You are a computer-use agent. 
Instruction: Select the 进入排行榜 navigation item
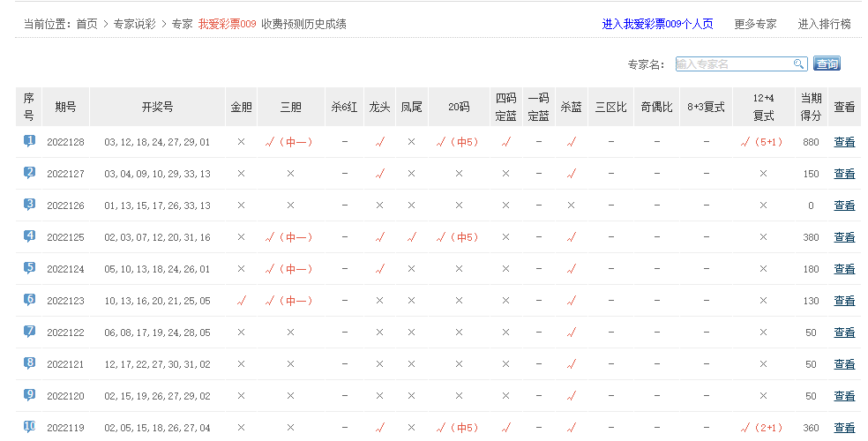(x=824, y=24)
